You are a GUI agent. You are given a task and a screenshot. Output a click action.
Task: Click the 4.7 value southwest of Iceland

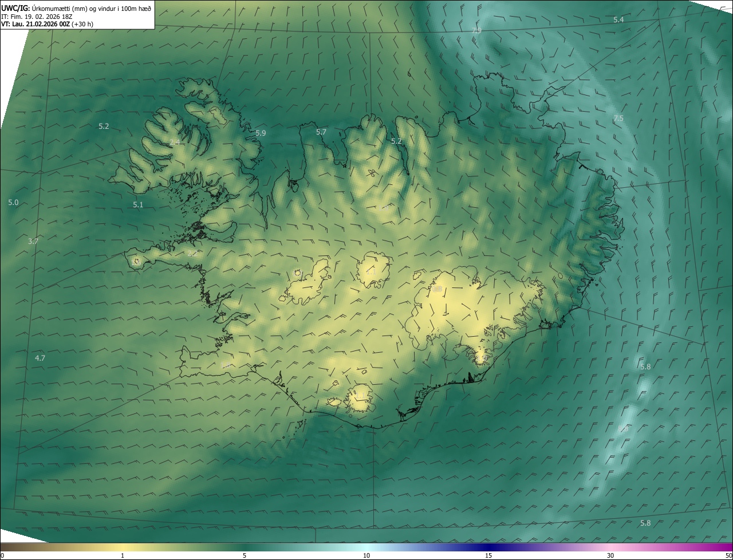40,358
